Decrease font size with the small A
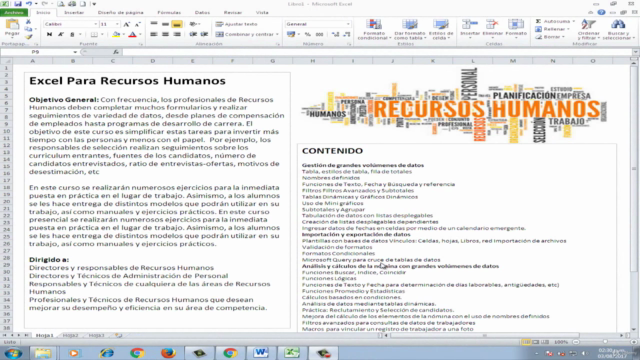 tap(138, 24)
